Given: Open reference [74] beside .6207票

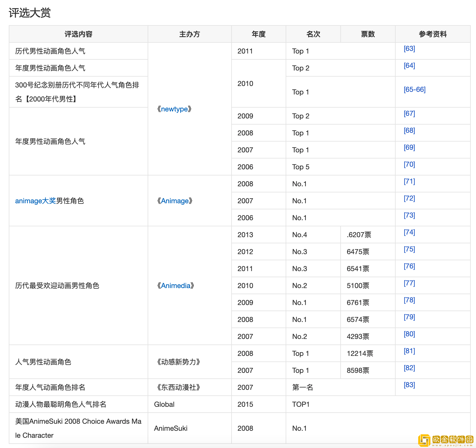Looking at the screenshot, I should pos(409,232).
